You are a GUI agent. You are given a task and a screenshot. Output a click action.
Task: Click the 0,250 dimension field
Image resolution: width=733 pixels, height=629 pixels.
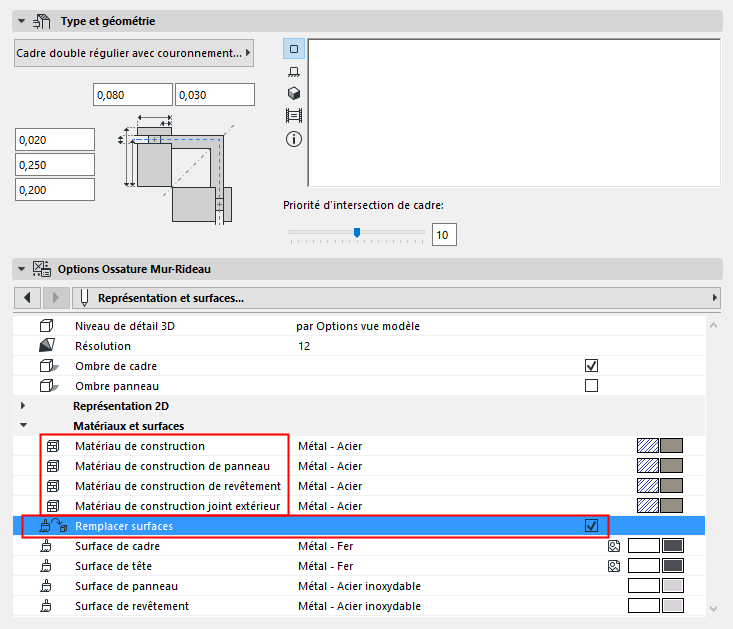click(x=55, y=165)
